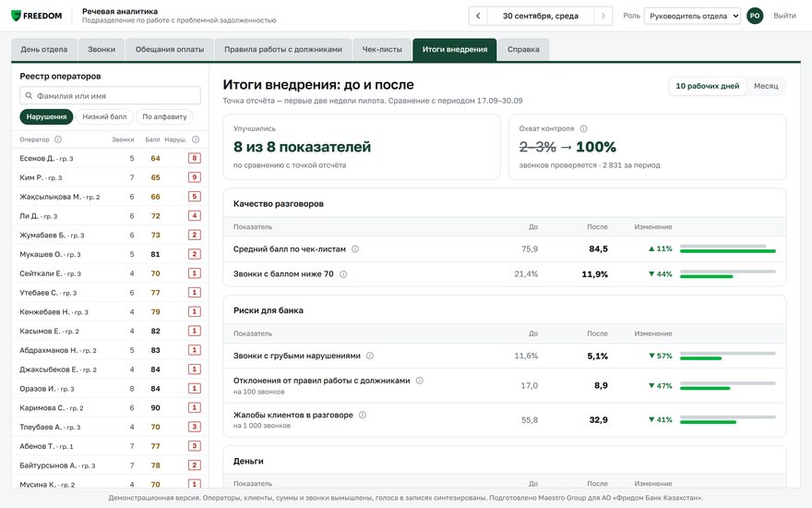812x508 pixels.
Task: Click the Freedom logo
Action: pyautogui.click(x=36, y=16)
